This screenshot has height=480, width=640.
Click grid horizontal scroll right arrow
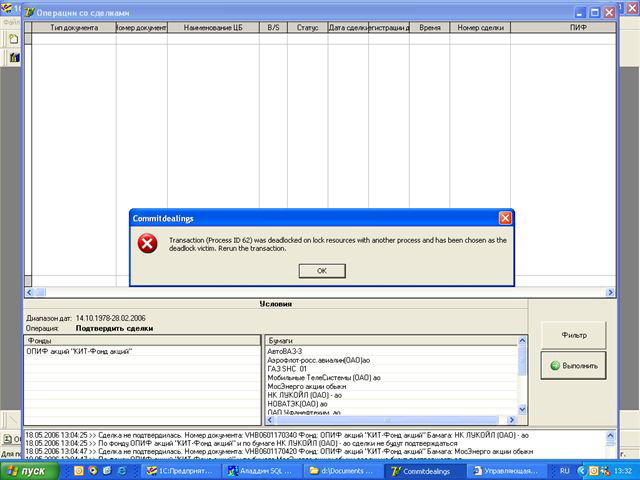pyautogui.click(x=610, y=292)
